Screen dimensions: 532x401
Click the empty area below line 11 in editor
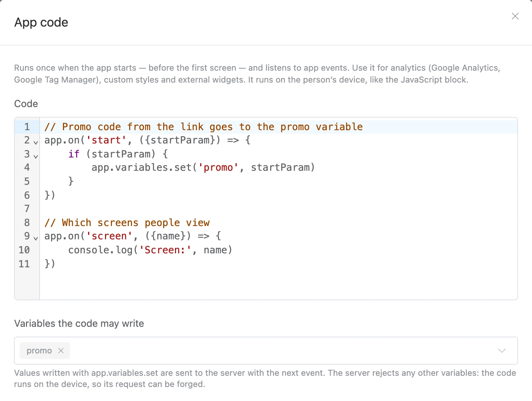coord(278,284)
